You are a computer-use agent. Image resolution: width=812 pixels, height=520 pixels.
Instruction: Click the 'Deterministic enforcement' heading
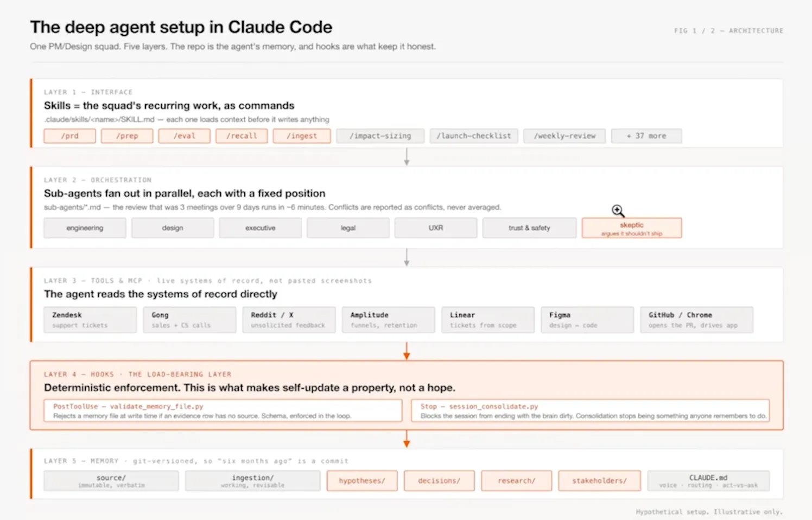(250, 388)
